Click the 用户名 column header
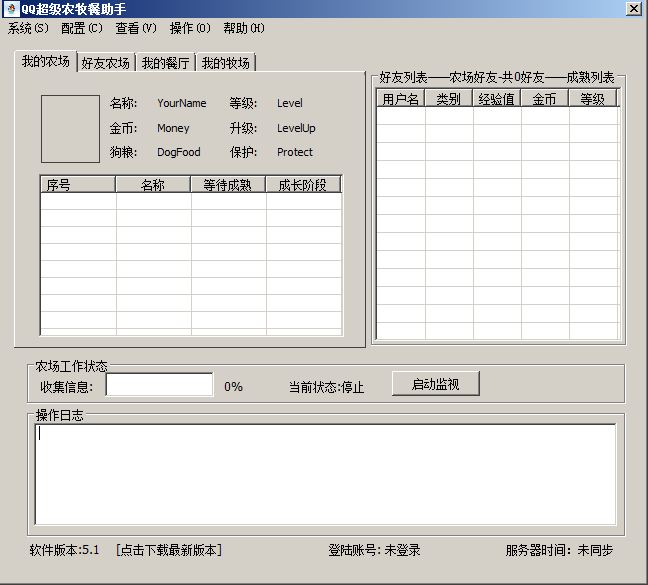The width and height of the screenshot is (648, 585). pyautogui.click(x=400, y=99)
